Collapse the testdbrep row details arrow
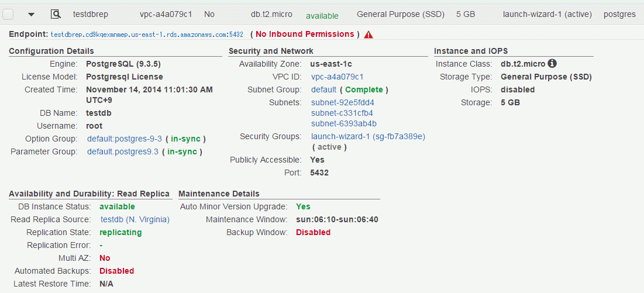 31,15
